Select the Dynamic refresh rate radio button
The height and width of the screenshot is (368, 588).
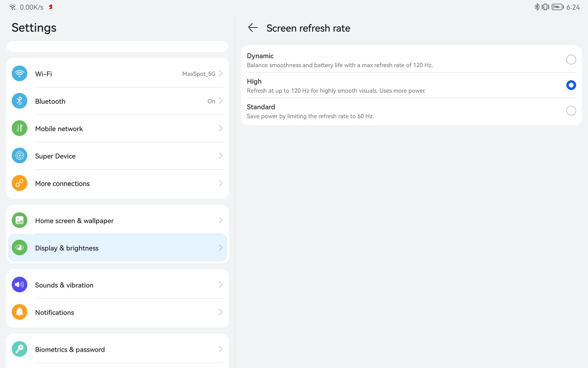point(571,59)
